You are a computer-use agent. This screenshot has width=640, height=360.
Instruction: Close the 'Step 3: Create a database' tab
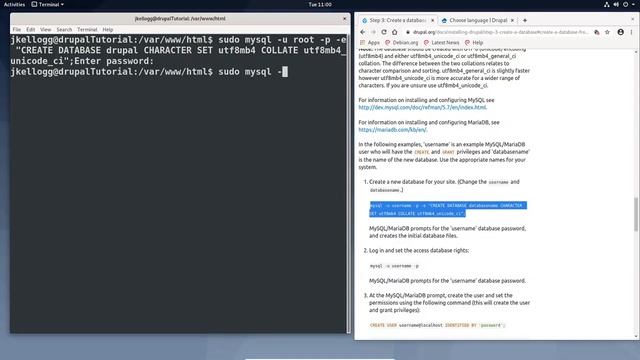pos(433,20)
